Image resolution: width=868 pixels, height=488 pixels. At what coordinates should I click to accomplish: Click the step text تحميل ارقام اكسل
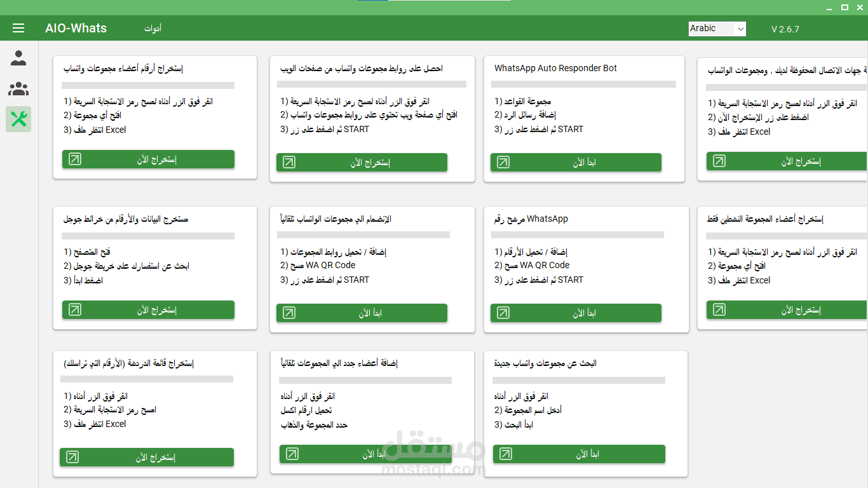pyautogui.click(x=306, y=410)
